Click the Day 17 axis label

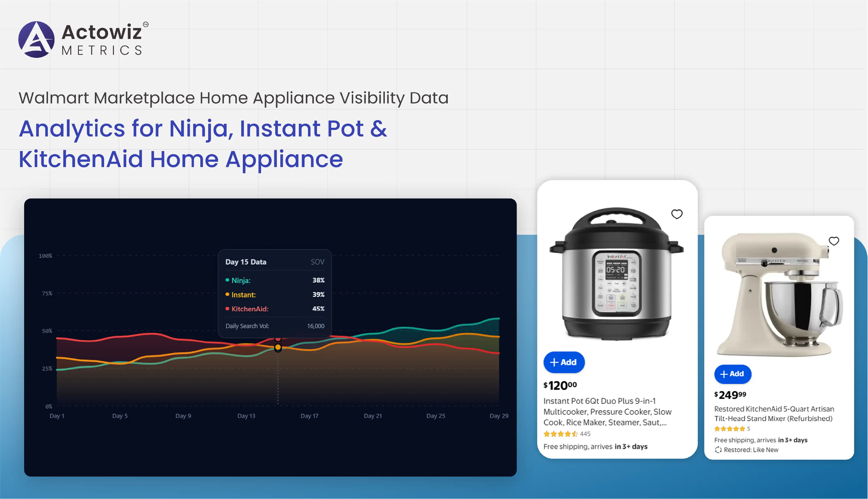[x=309, y=416]
